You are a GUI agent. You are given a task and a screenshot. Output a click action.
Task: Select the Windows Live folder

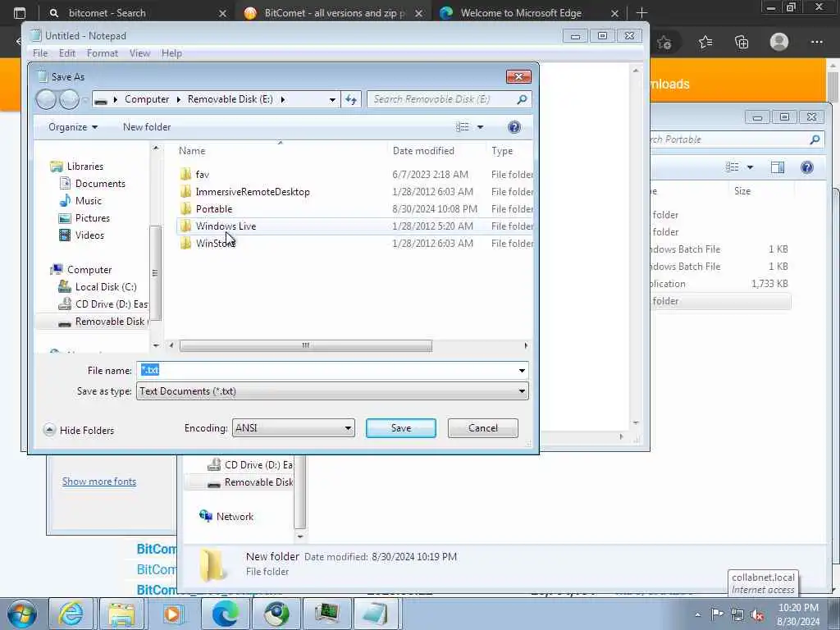click(226, 226)
